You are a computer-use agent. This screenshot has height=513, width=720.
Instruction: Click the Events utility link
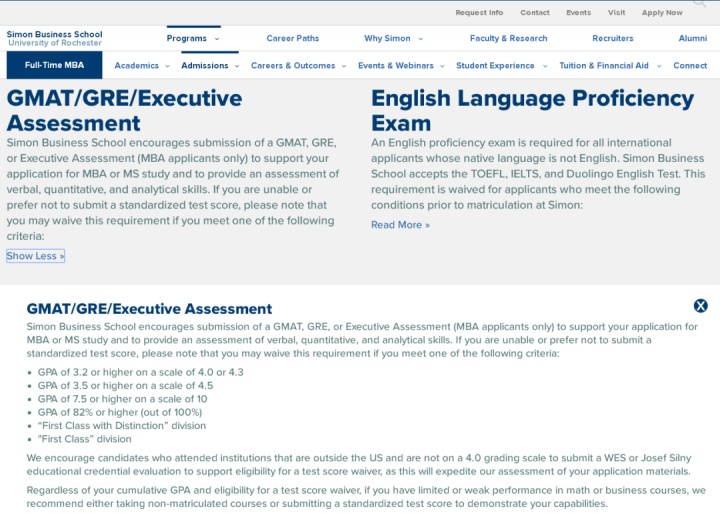(x=578, y=13)
